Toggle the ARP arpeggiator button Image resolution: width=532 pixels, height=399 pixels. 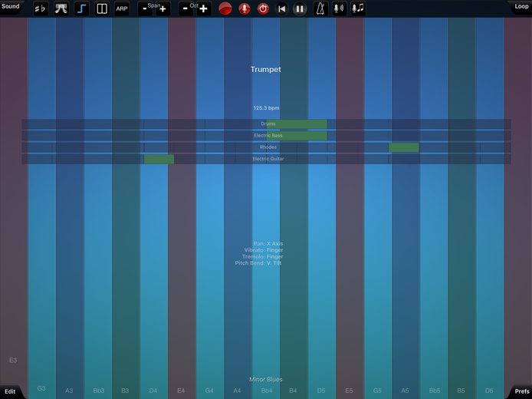[122, 9]
